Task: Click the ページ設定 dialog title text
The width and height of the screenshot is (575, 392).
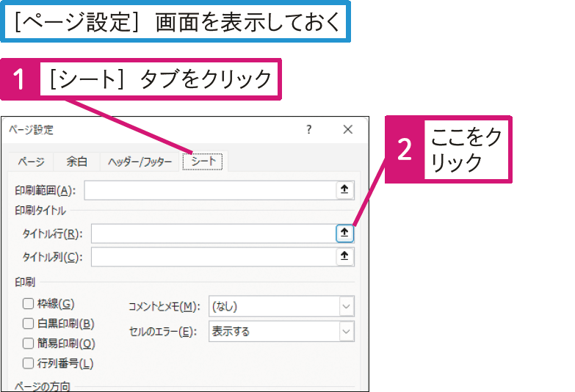Action: point(31,130)
